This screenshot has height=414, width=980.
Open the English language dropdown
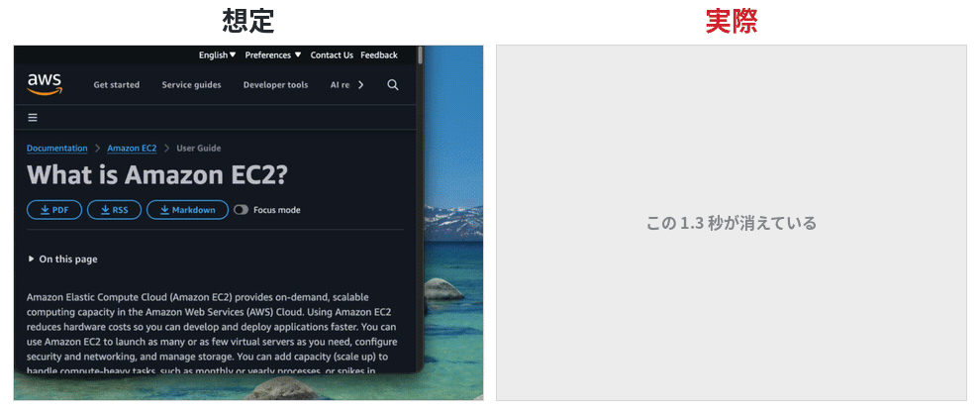tap(218, 55)
